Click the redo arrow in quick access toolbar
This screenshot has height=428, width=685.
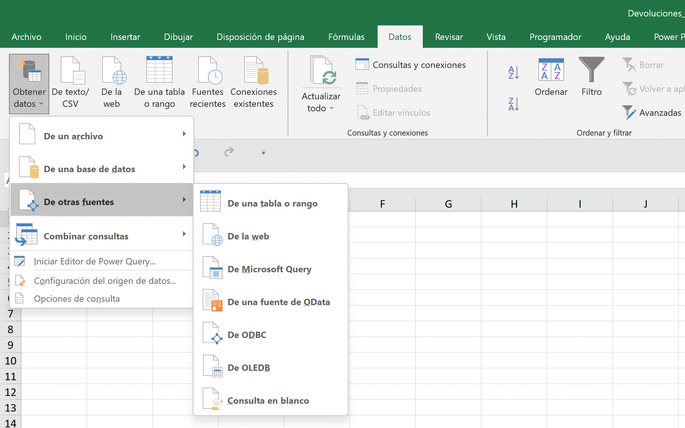click(x=229, y=152)
